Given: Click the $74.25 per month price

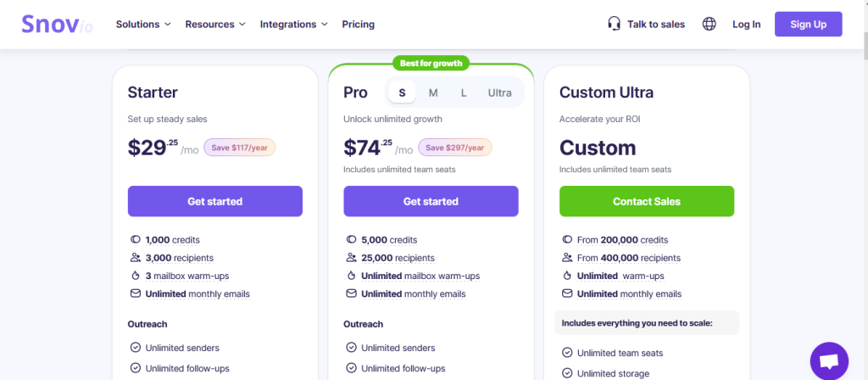Looking at the screenshot, I should 378,148.
